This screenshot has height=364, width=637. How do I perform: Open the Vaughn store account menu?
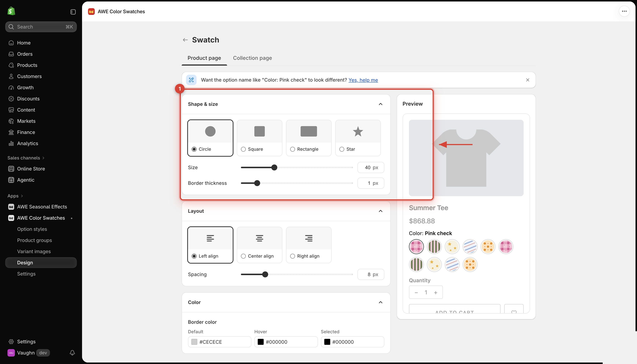coord(29,352)
